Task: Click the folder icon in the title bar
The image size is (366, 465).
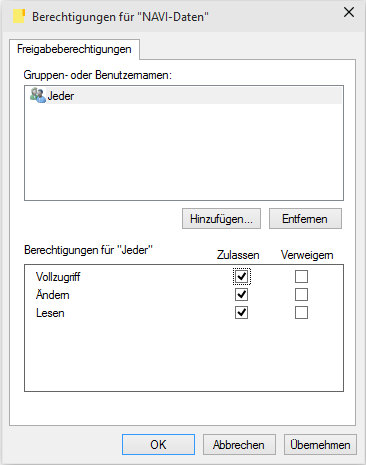Action: coord(19,16)
